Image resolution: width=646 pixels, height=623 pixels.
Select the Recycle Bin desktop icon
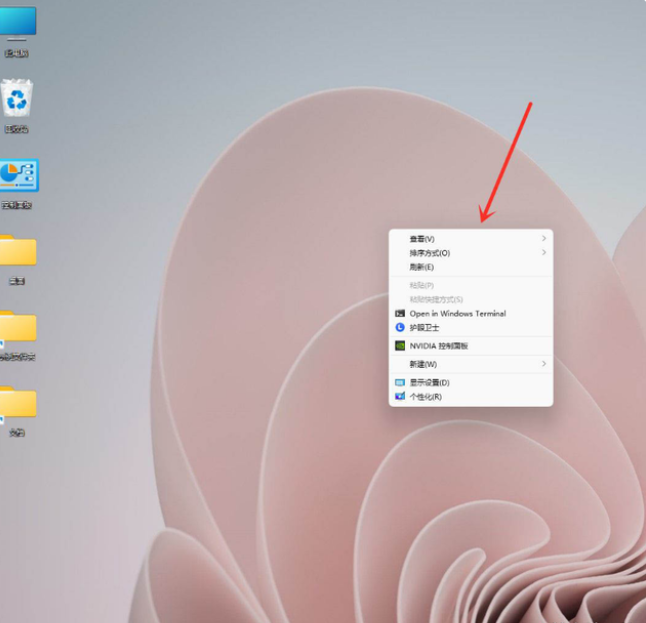(x=17, y=99)
